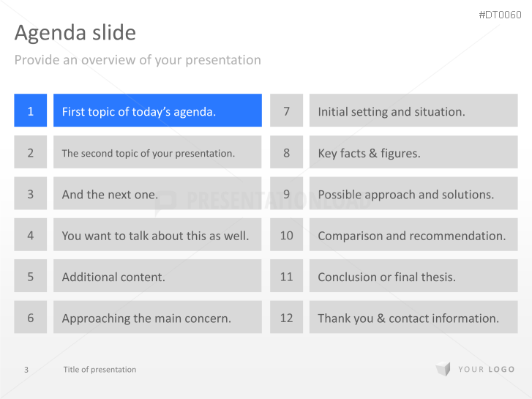Select 'Thank you & contact information.' item
The height and width of the screenshot is (399, 532).
[x=413, y=318]
